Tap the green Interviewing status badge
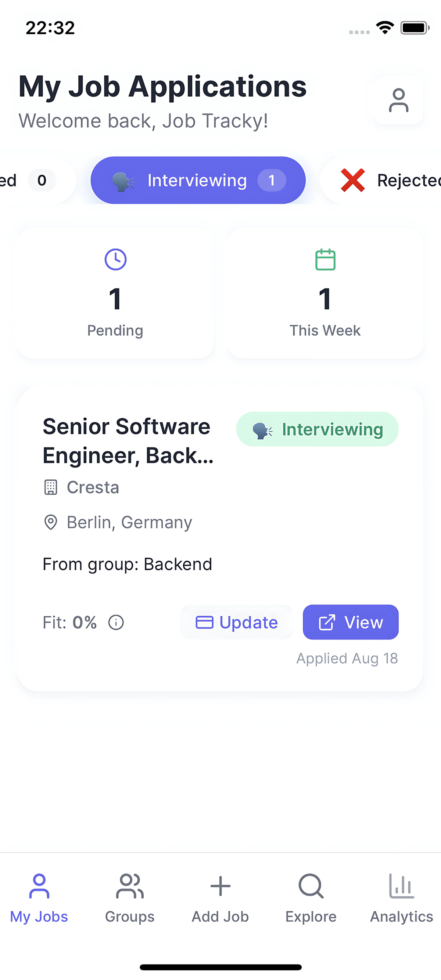Viewport: 441px width, 980px height. (317, 429)
